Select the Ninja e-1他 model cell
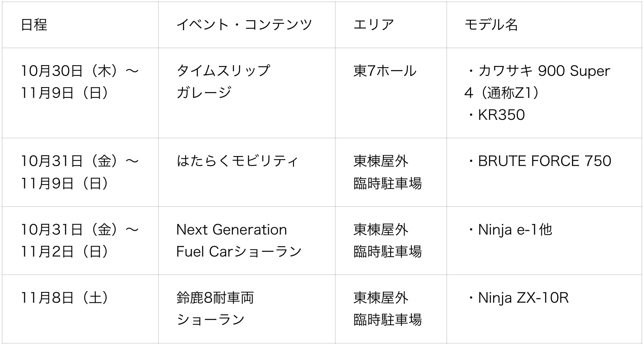The width and height of the screenshot is (644, 345). 509,230
